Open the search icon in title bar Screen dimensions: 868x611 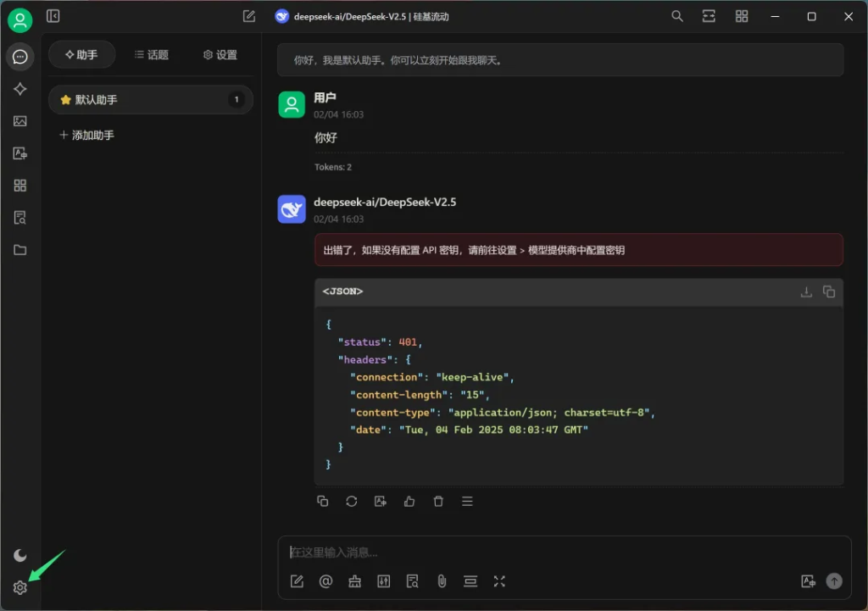pos(677,16)
